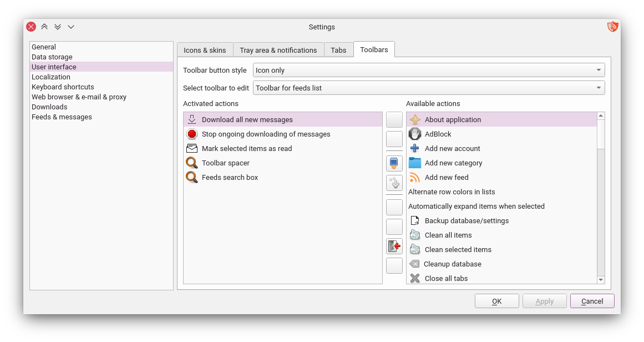Click the magnifier icon beside Toolbar spacer
This screenshot has width=644, height=342.
click(x=192, y=163)
